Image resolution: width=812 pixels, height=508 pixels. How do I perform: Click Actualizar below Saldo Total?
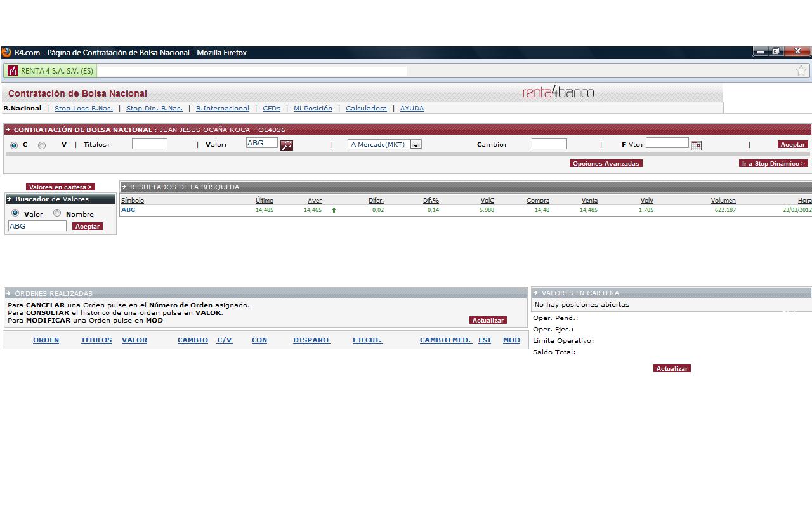click(672, 369)
